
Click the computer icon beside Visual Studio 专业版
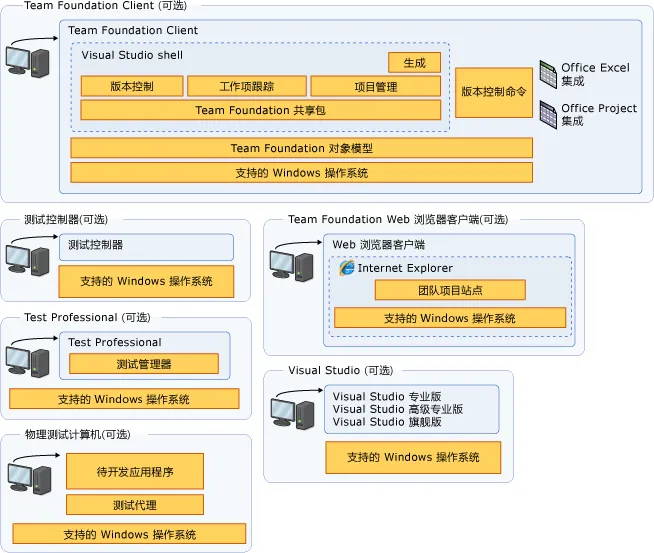(x=292, y=414)
